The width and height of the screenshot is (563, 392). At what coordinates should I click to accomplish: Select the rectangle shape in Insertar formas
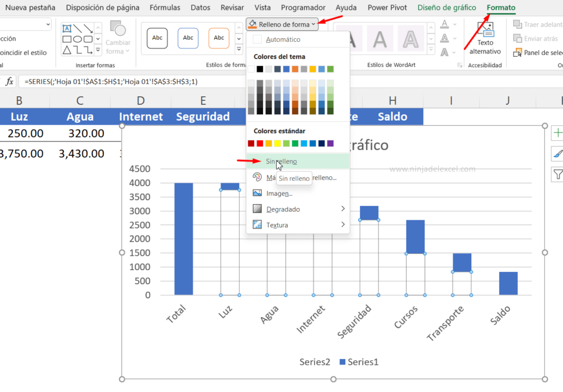(67, 39)
